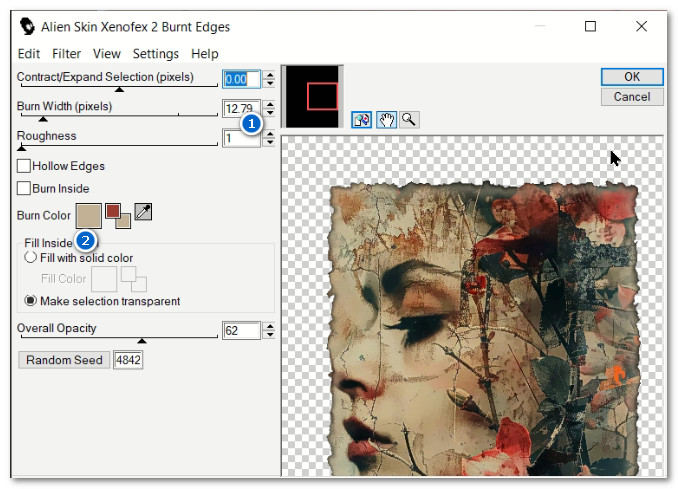
Task: Open the Filter menu
Action: coord(67,54)
